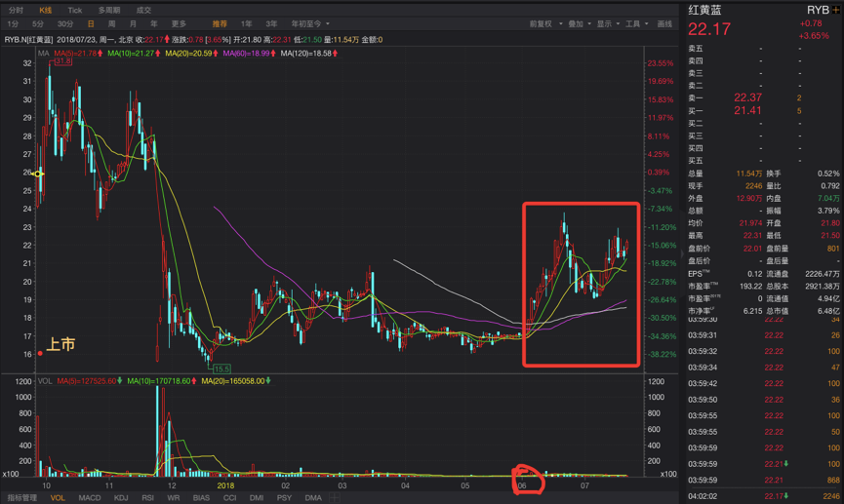Switch K-line period to 周 weekly
This screenshot has height=504, width=844.
pos(111,23)
